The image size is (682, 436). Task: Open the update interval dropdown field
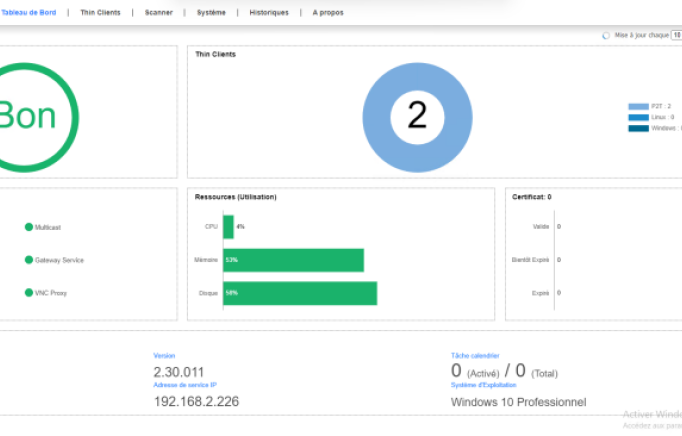pos(676,35)
